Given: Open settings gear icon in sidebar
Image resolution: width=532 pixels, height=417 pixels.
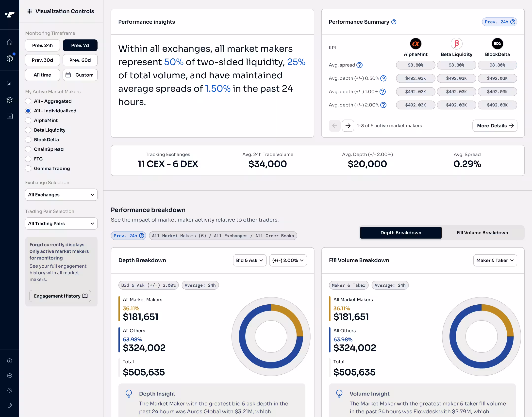Looking at the screenshot, I should click(10, 390).
